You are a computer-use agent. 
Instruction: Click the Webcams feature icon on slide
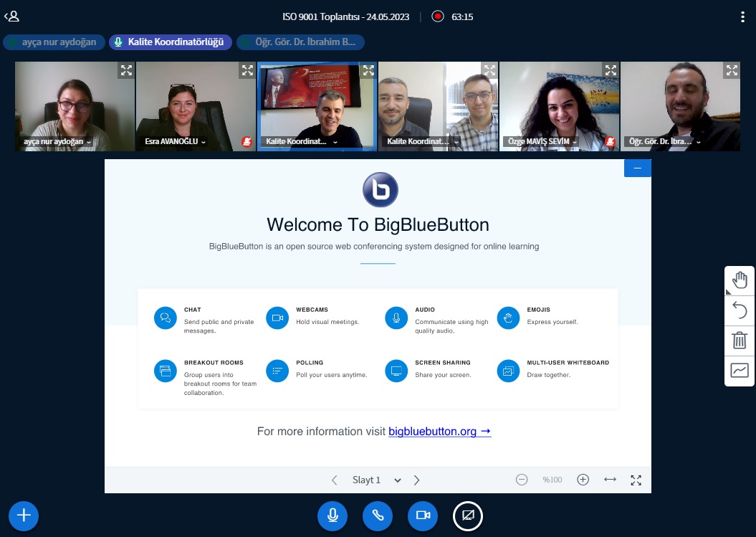[x=277, y=318]
